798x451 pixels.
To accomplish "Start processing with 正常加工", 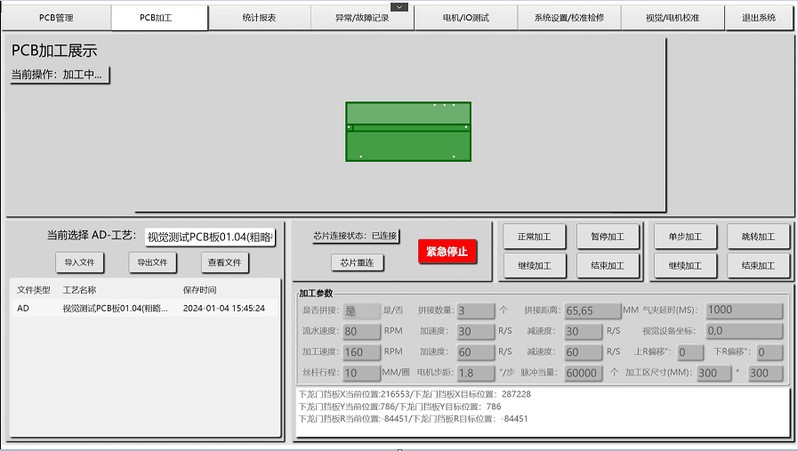I will coord(535,237).
